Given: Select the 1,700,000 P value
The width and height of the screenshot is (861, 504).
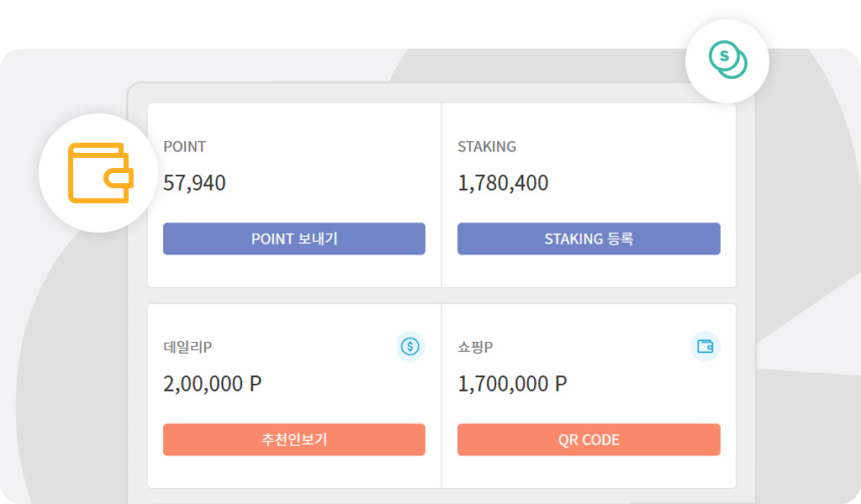Looking at the screenshot, I should 512,384.
